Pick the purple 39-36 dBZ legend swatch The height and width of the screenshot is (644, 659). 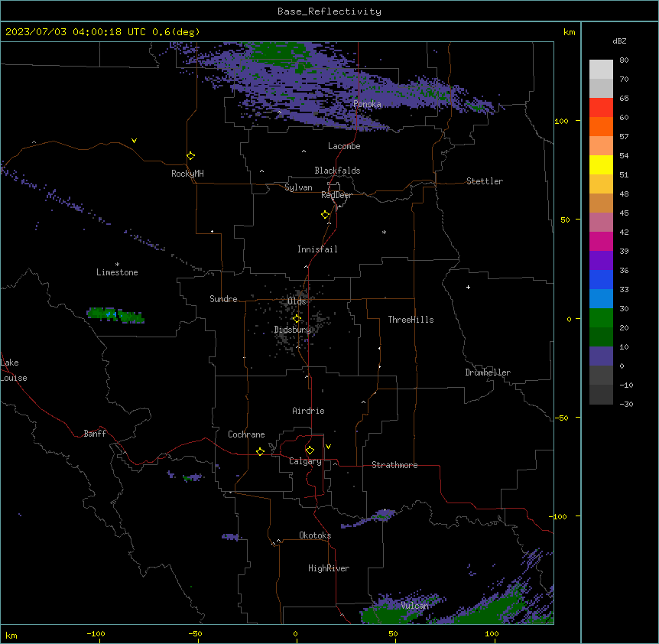[x=601, y=261]
